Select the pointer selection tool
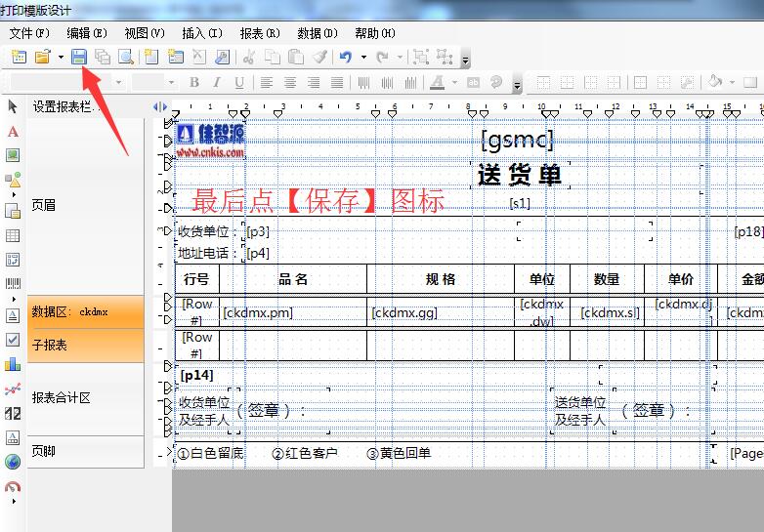 (x=13, y=105)
